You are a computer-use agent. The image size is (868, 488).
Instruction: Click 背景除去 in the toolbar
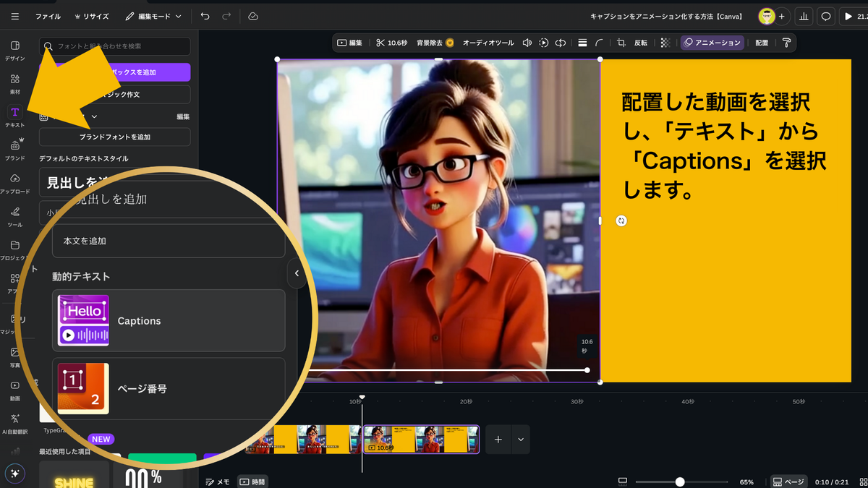(435, 43)
